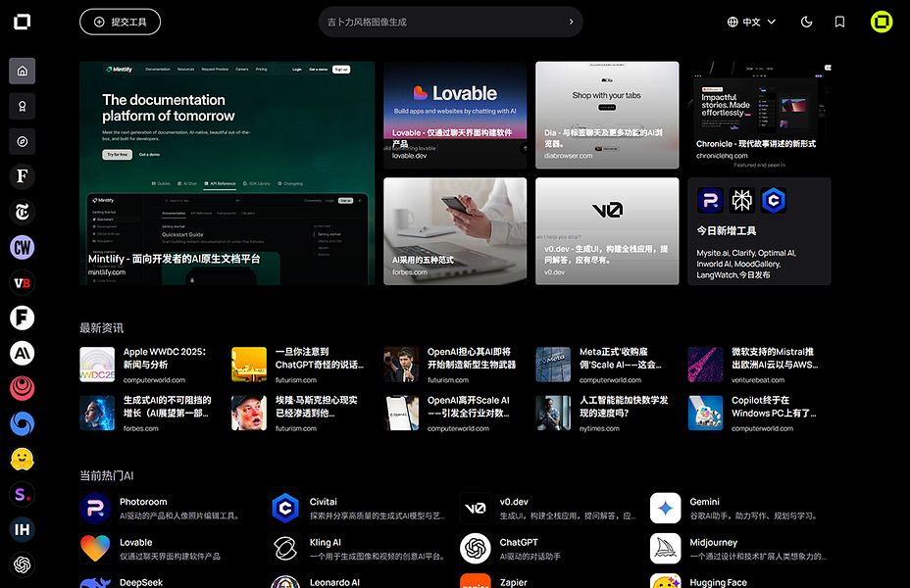Open the v0.dev featured card
910x588 pixels.
coord(607,231)
